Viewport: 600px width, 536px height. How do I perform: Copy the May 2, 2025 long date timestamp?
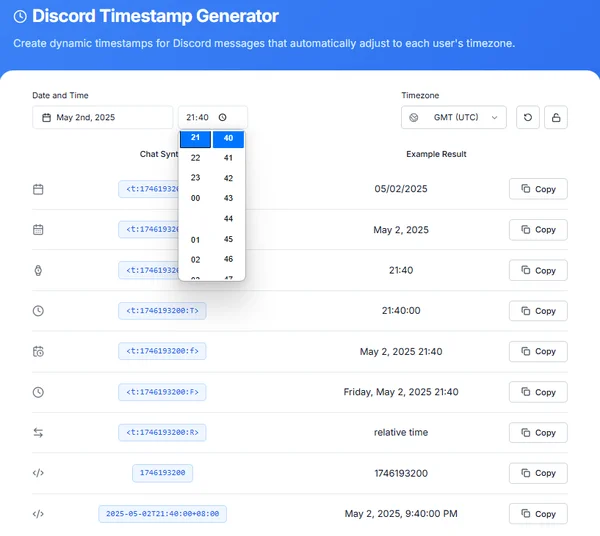pos(538,230)
